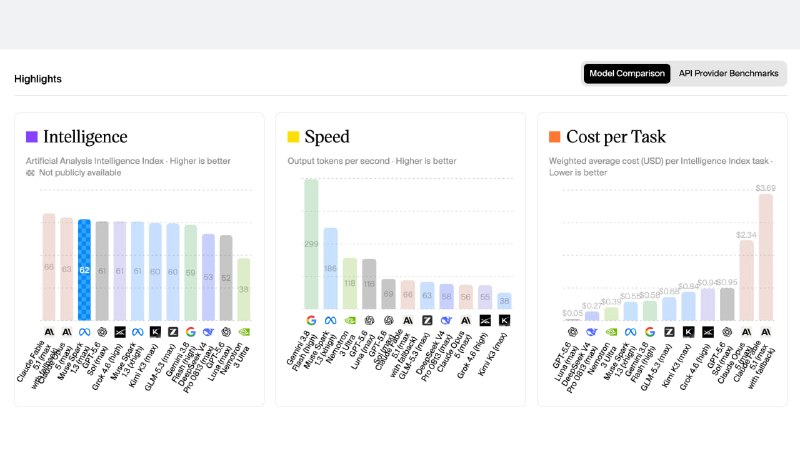Click OpenAI icon for GPT-5.6 Luna in Intelligence chart
Viewport: 800px width, 461px height.
coord(226,332)
